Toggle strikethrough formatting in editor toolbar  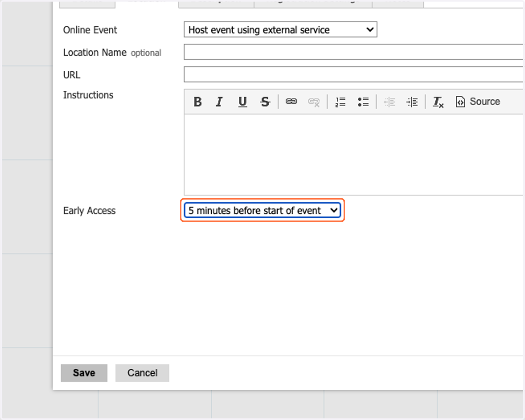click(x=265, y=102)
